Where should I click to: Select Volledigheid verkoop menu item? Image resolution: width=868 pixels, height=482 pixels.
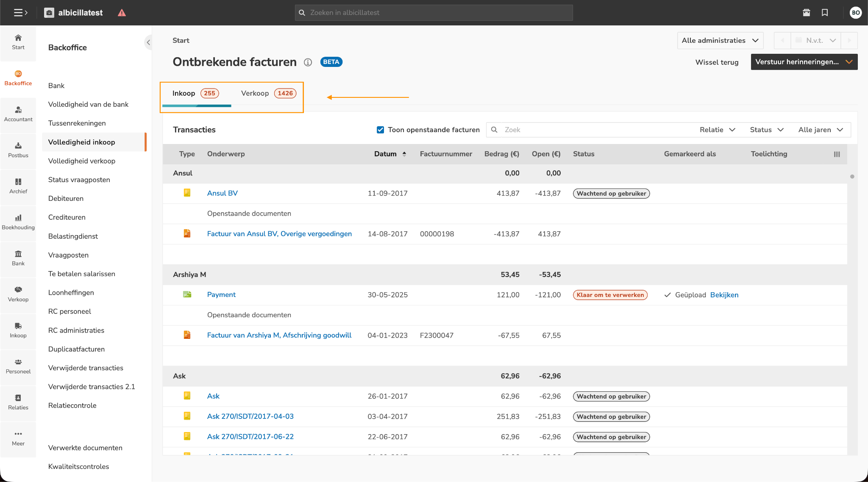tap(82, 161)
